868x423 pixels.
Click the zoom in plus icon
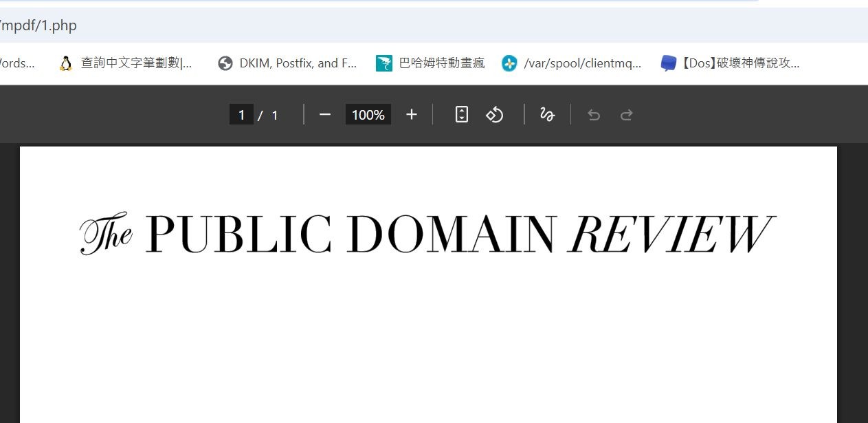tap(412, 115)
